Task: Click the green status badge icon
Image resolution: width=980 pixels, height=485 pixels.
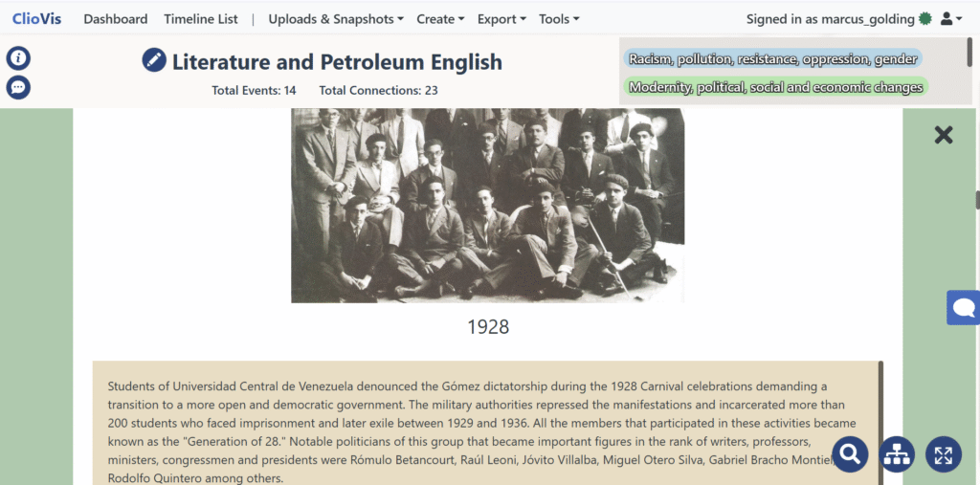Action: point(925,19)
